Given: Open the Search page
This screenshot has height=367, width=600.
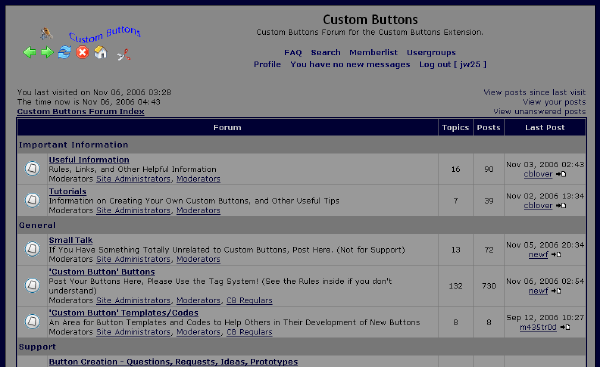Looking at the screenshot, I should (x=326, y=52).
